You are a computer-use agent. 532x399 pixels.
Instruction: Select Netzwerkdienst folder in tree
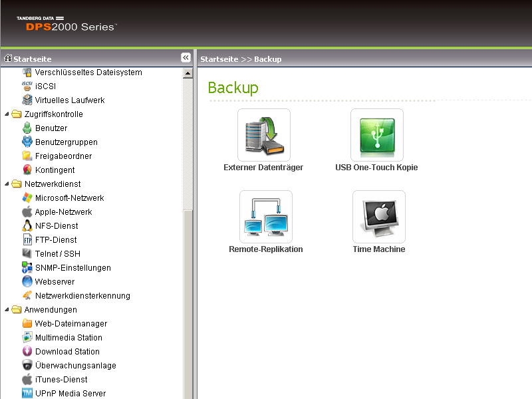pos(53,184)
